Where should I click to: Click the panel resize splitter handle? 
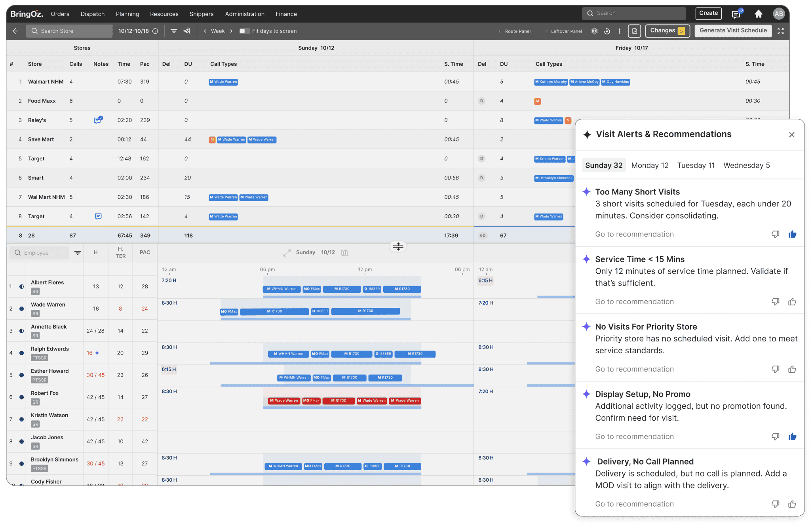tap(398, 246)
